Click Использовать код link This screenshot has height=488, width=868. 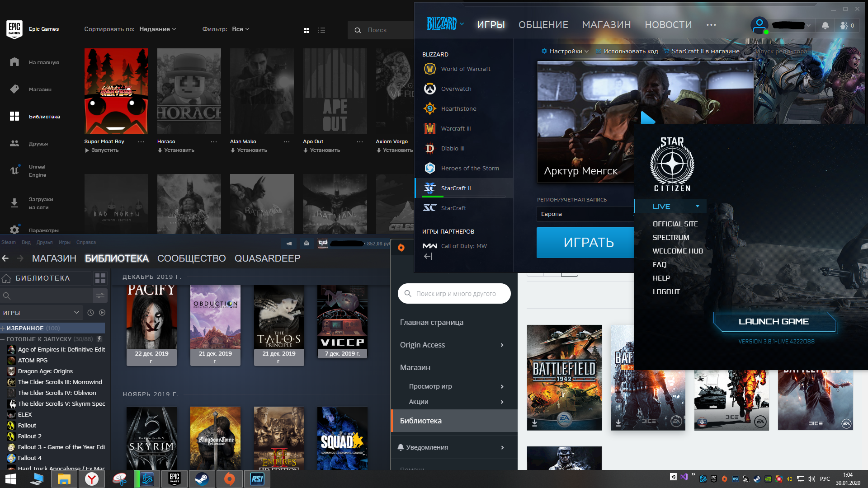tap(627, 51)
